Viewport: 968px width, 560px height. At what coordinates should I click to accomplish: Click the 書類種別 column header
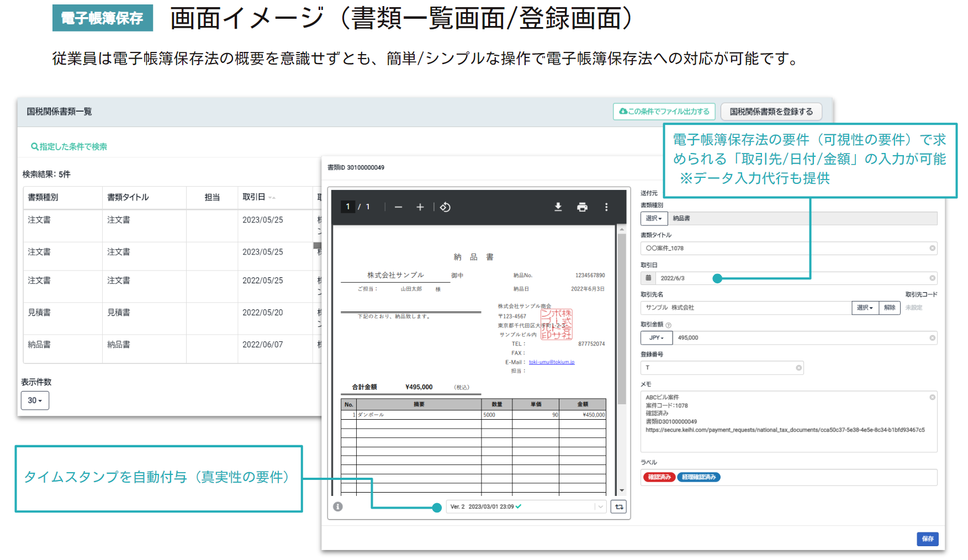(x=43, y=197)
